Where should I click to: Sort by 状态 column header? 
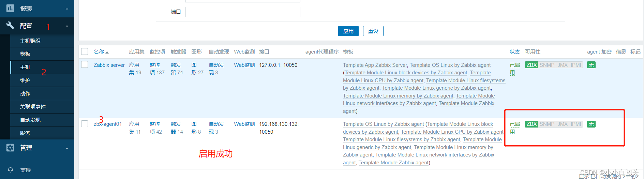(515, 51)
